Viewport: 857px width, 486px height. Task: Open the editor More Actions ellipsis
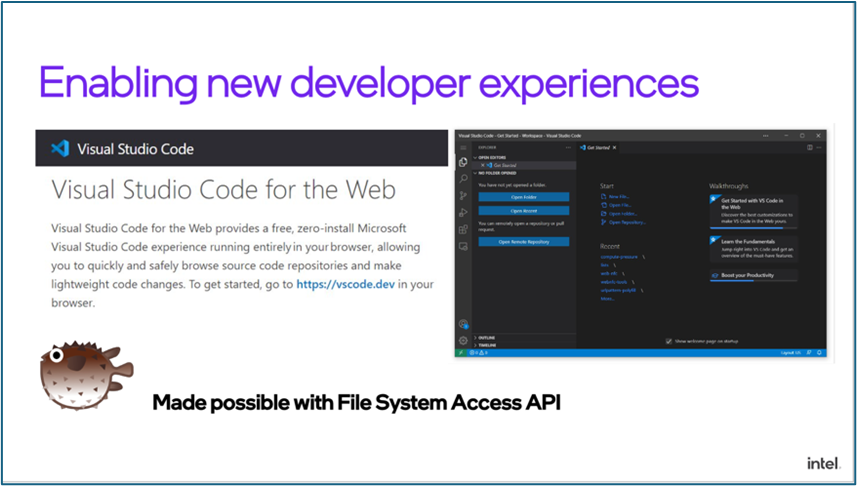pyautogui.click(x=819, y=148)
